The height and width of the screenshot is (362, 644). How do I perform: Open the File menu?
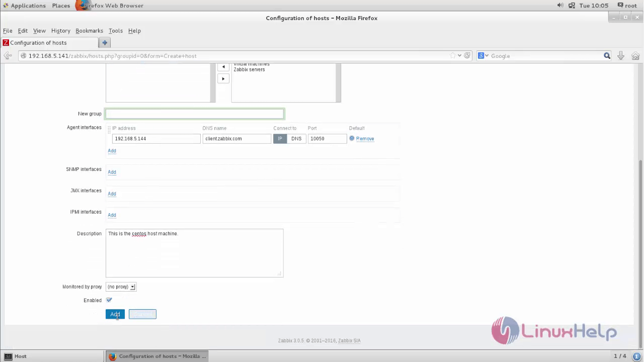point(8,31)
